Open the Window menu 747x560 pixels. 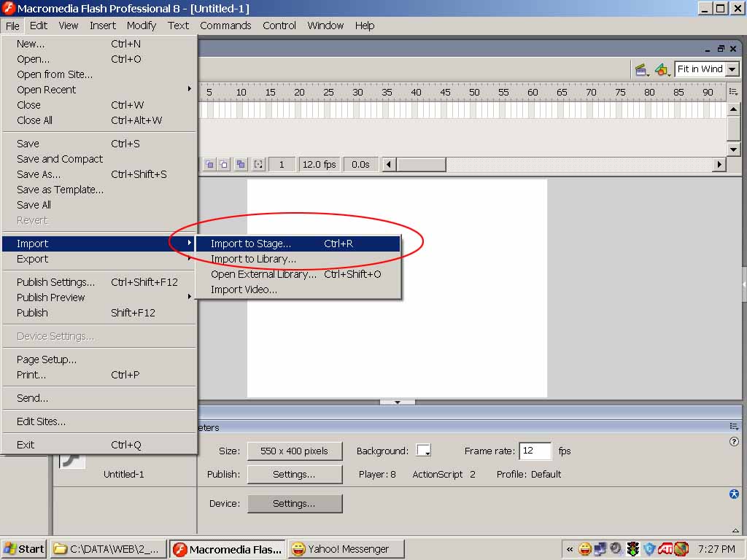pos(325,26)
